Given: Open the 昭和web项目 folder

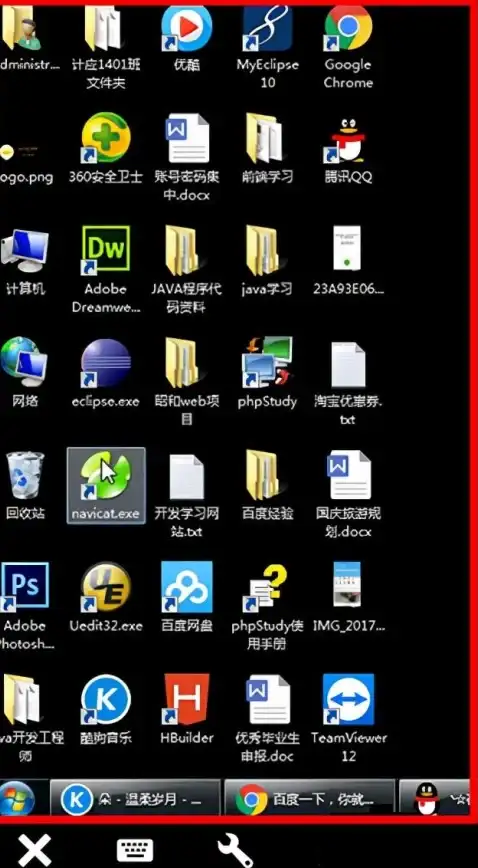Looking at the screenshot, I should click(x=187, y=364).
